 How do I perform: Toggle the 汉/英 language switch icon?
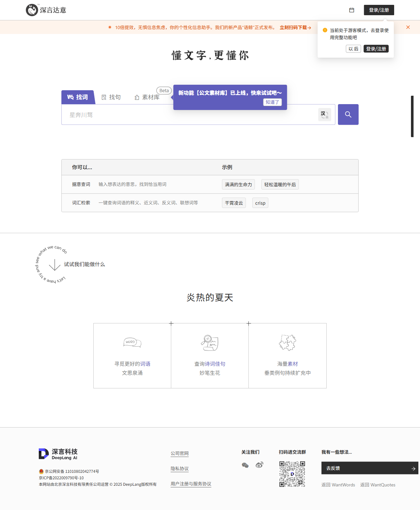324,114
